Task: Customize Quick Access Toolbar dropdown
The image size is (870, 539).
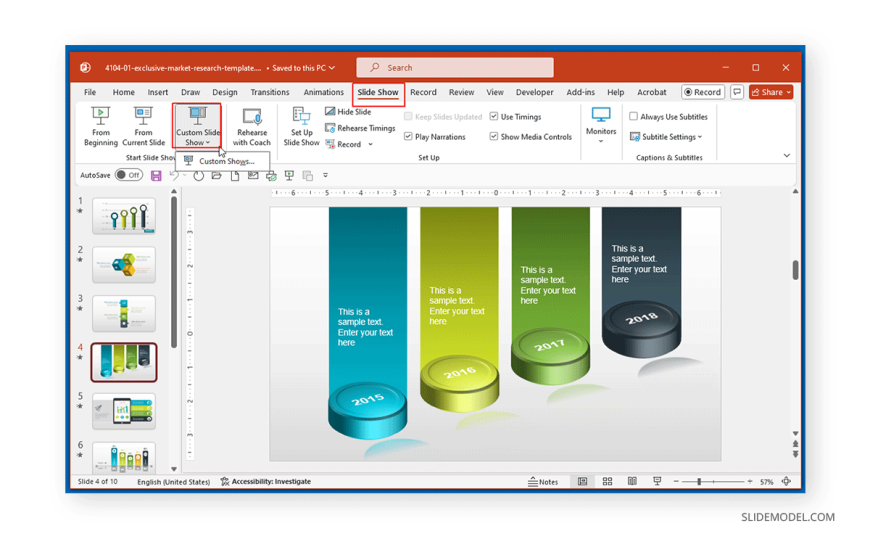Action: 326,175
